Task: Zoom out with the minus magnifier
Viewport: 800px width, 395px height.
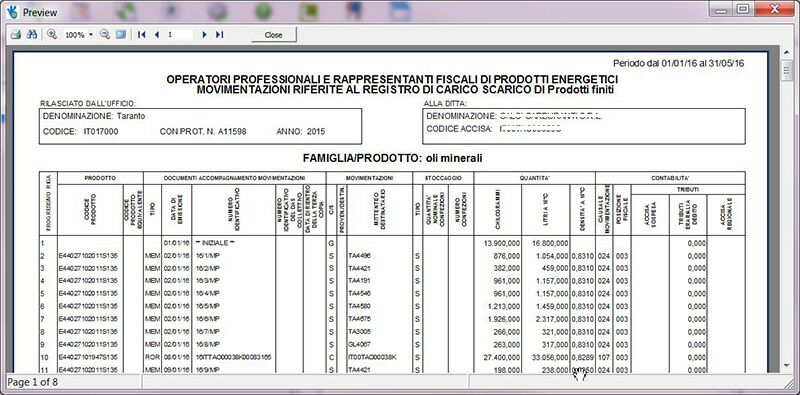Action: (105, 35)
